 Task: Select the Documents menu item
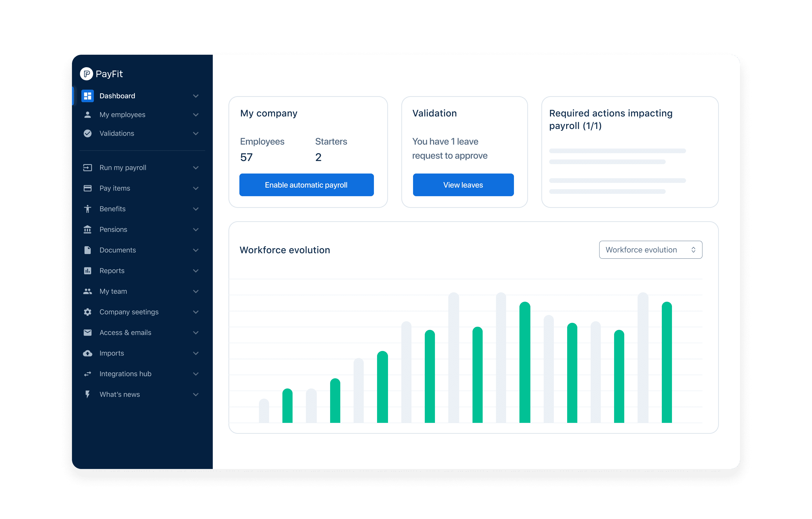coord(118,249)
